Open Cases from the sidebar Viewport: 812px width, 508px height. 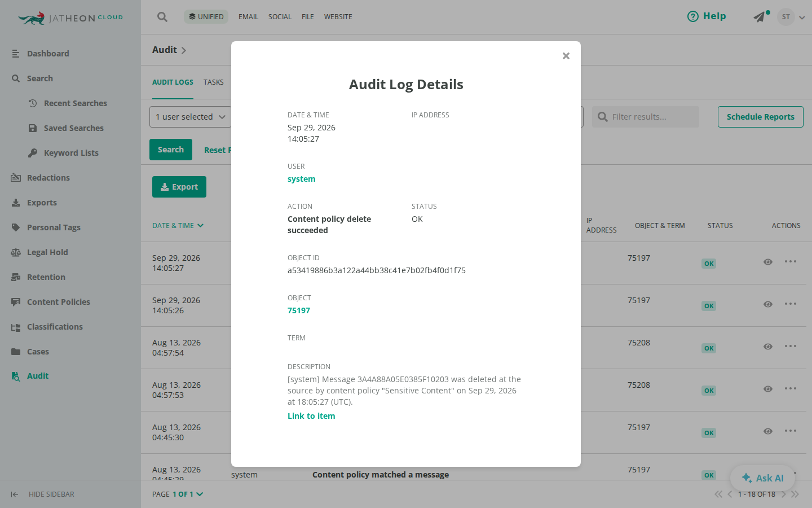pyautogui.click(x=38, y=352)
